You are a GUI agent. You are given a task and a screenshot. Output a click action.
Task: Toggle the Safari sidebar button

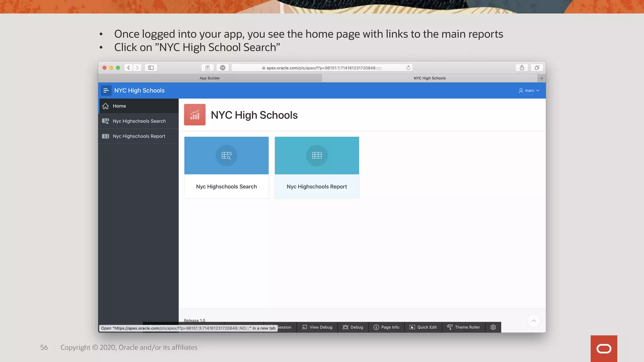151,68
